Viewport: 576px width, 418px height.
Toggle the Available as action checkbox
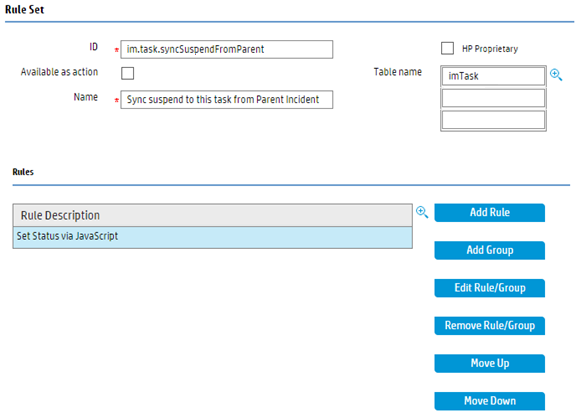pos(127,73)
